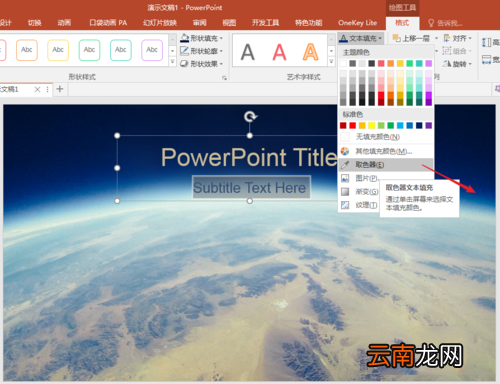The width and height of the screenshot is (500, 384).
Task: Pick the top-row green theme color swatch
Action: click(410, 63)
